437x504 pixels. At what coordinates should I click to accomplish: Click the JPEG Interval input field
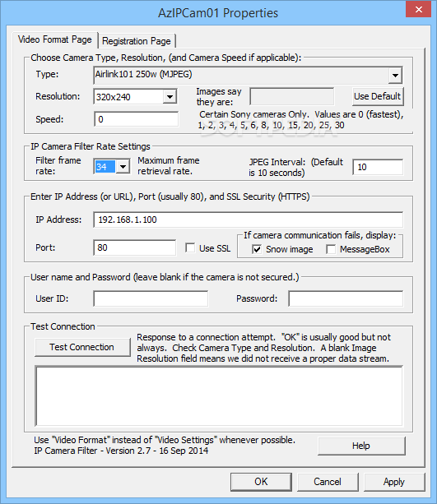click(378, 167)
